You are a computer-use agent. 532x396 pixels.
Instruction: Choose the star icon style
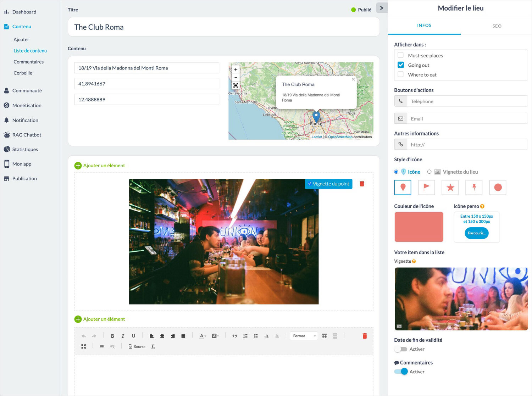pyautogui.click(x=450, y=187)
